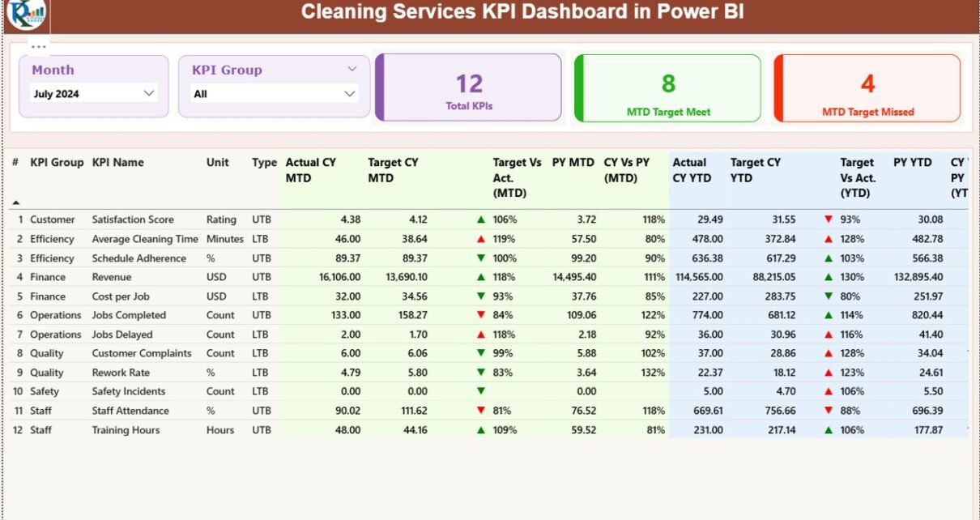Image resolution: width=980 pixels, height=520 pixels.
Task: Select the Total KPIs card
Action: pos(469,89)
